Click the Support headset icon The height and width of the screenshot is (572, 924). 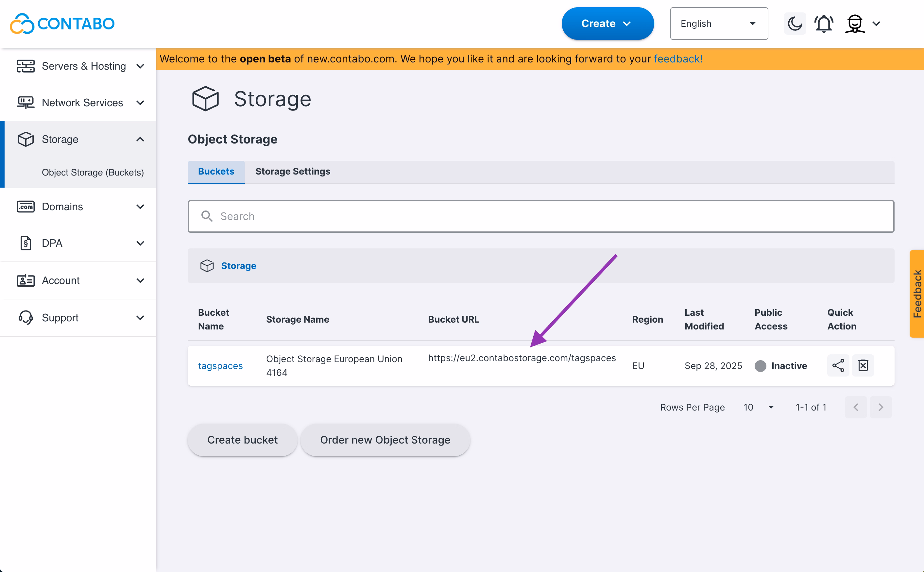point(26,317)
